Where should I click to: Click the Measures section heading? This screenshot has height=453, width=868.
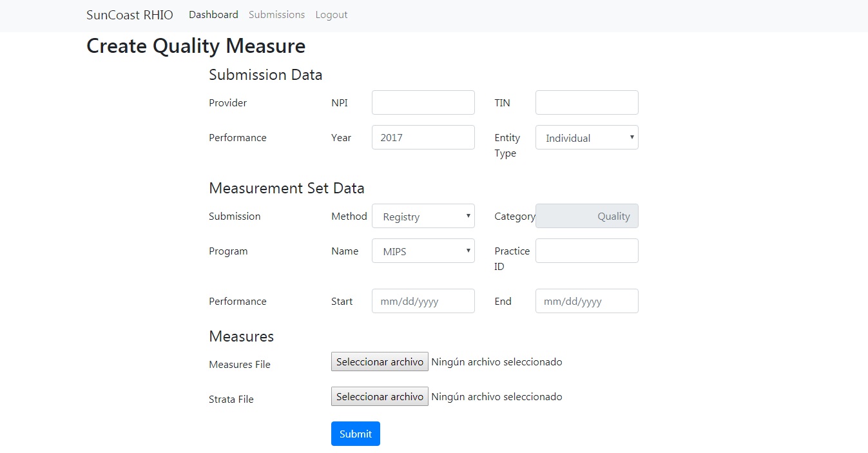[x=242, y=336]
